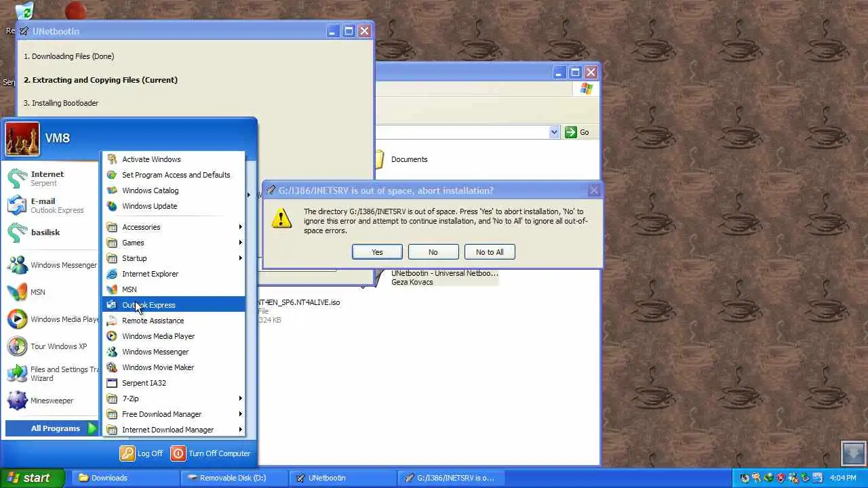Click E-mail Outlook Express pinned icon
Image resolution: width=868 pixels, height=488 pixels.
coord(17,205)
